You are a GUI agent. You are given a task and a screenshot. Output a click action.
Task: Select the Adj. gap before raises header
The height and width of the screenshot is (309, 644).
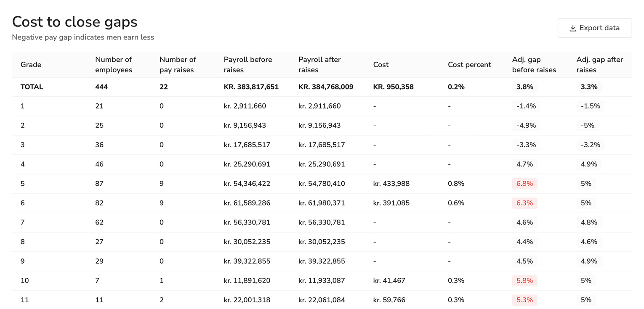click(x=534, y=65)
